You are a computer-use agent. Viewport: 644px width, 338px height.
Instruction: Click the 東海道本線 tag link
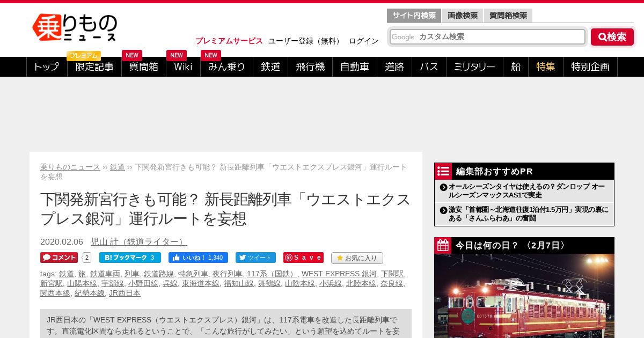click(201, 283)
